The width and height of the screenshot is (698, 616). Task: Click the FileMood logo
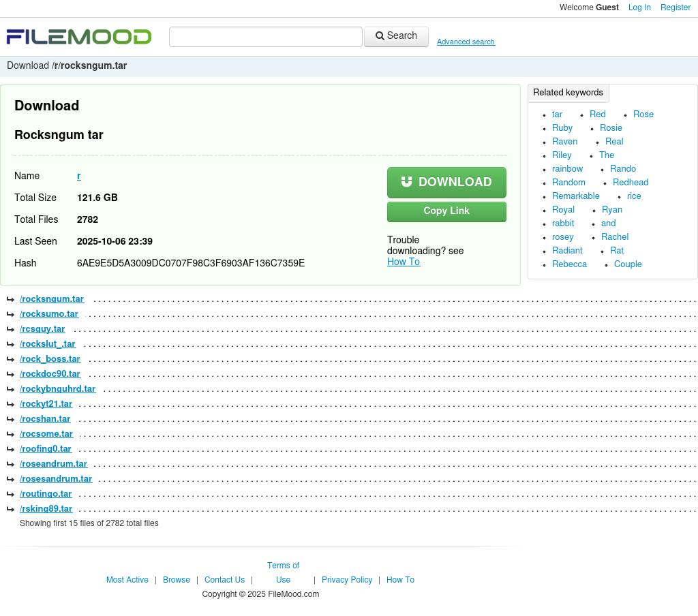click(79, 37)
